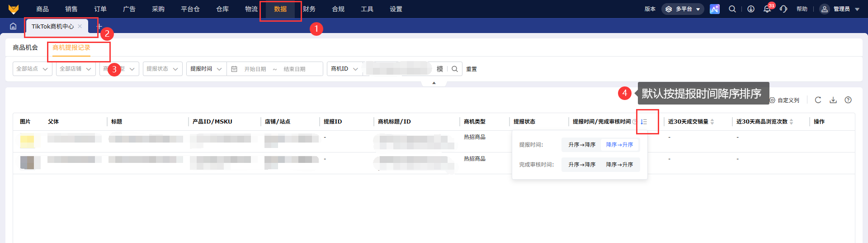
Task: Click the 开始日期 start date field
Action: click(255, 69)
